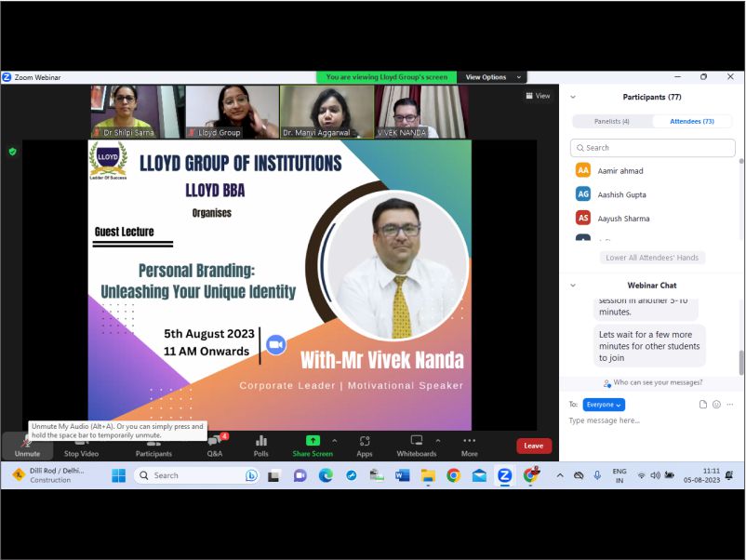
Task: Select attendee Aayush Sharma
Action: point(654,219)
